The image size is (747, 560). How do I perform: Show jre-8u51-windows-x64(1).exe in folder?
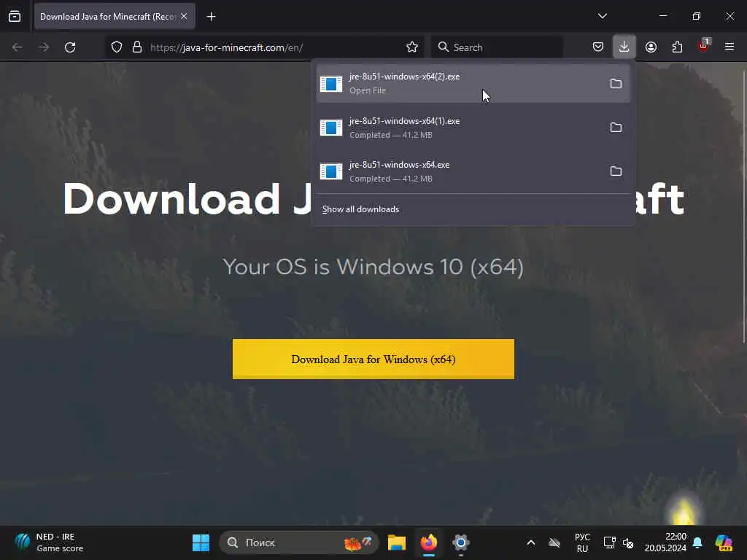tap(616, 128)
